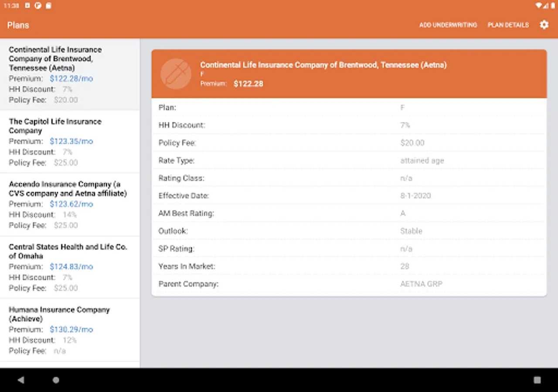Click the $122.28/mo premium link
This screenshot has width=558, height=392.
click(71, 79)
